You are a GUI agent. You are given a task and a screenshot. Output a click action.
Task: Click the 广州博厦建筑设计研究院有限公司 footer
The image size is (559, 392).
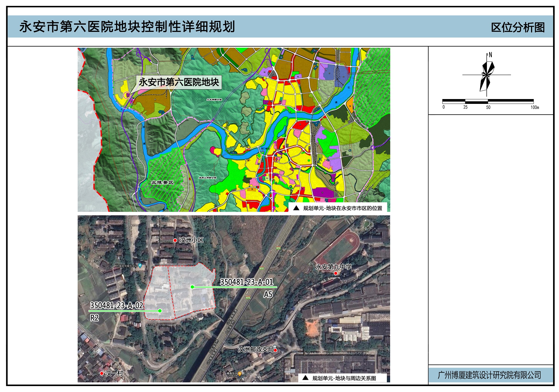pyautogui.click(x=490, y=375)
